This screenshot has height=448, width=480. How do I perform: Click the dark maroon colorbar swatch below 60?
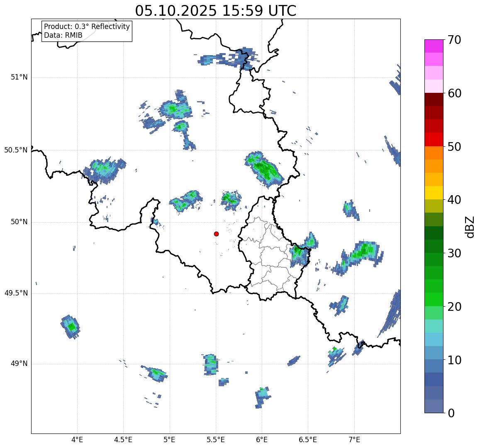(x=434, y=99)
